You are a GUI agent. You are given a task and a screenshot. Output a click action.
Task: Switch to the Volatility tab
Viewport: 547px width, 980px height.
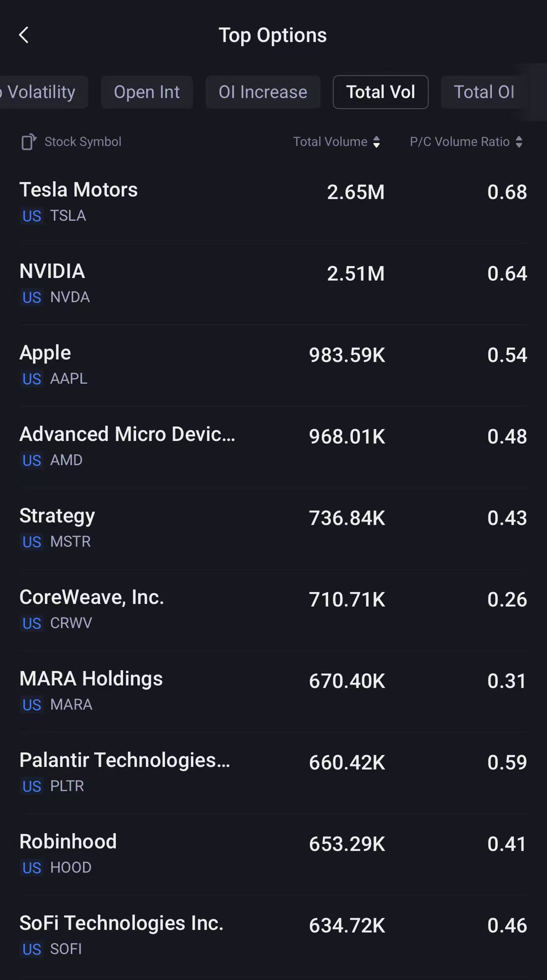pos(42,92)
